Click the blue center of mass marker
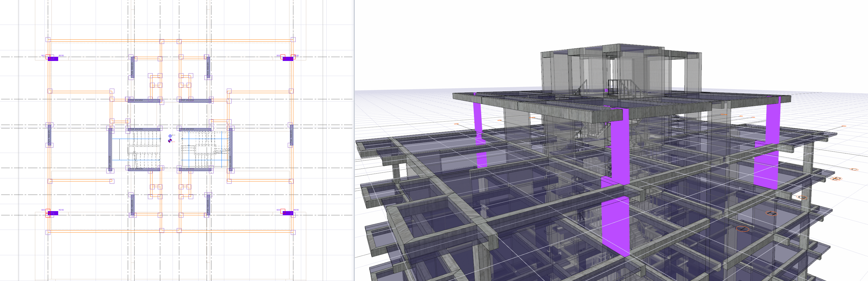This screenshot has width=868, height=281. (x=170, y=136)
